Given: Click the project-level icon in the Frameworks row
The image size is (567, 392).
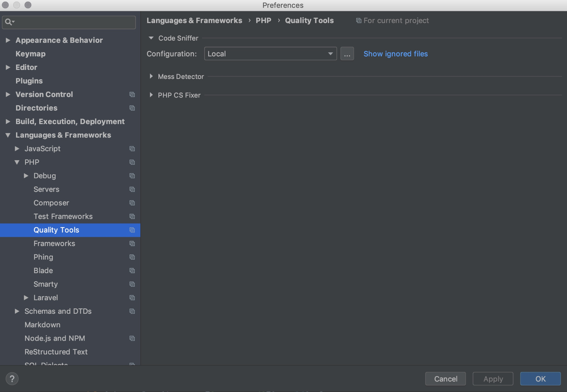Looking at the screenshot, I should click(132, 244).
